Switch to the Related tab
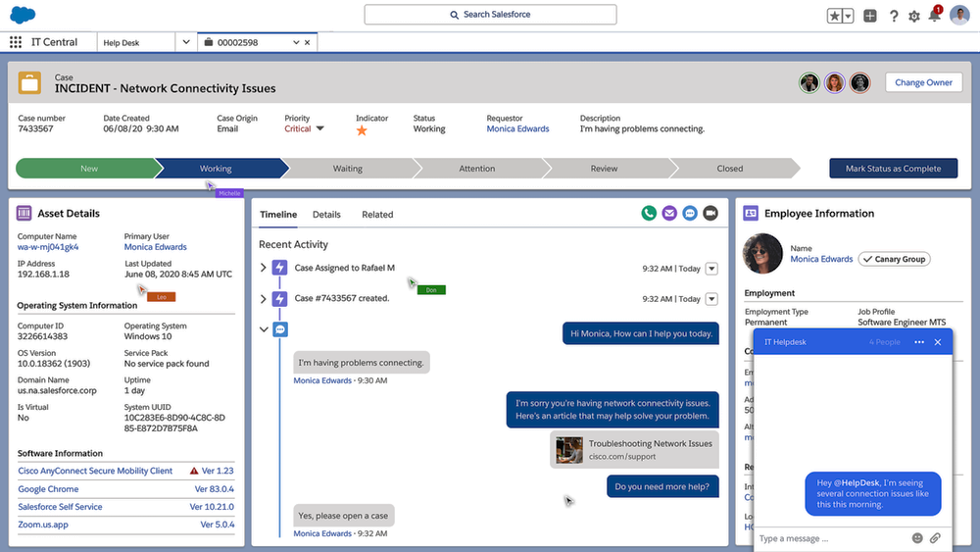980x552 pixels. coord(377,214)
